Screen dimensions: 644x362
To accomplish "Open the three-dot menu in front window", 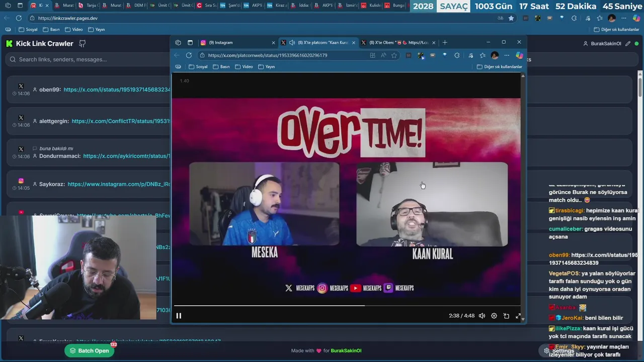I will (507, 55).
